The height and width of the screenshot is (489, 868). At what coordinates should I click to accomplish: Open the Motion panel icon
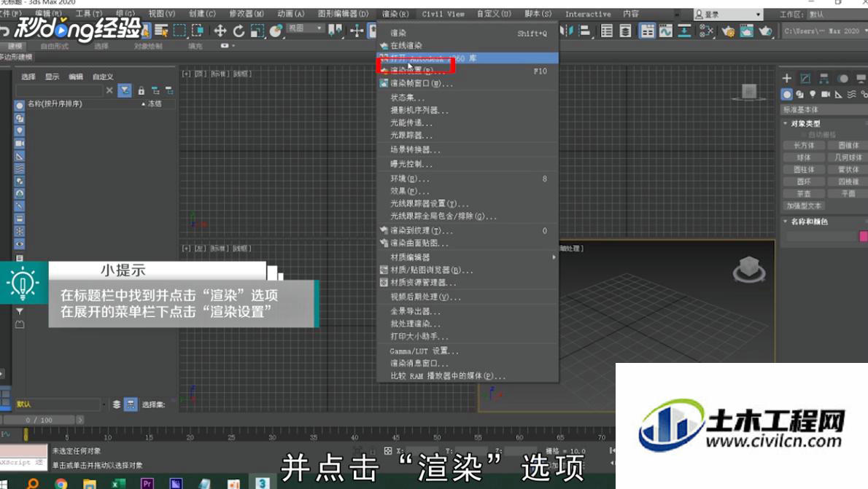(x=843, y=79)
